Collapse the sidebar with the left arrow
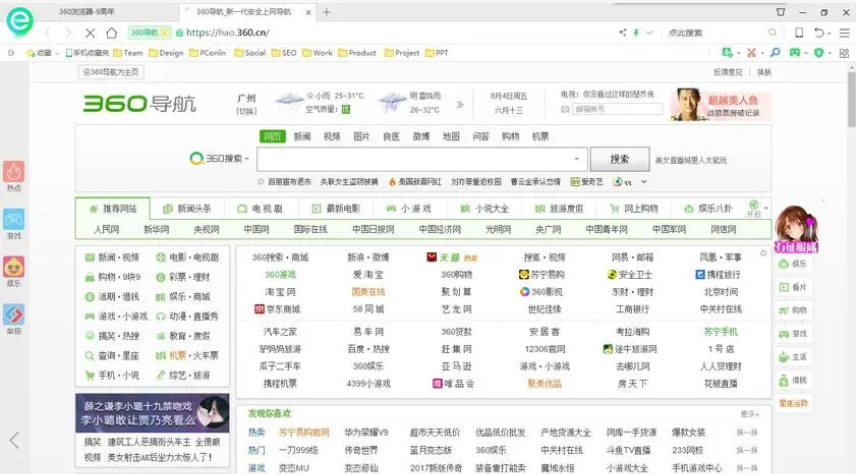 [x=15, y=440]
